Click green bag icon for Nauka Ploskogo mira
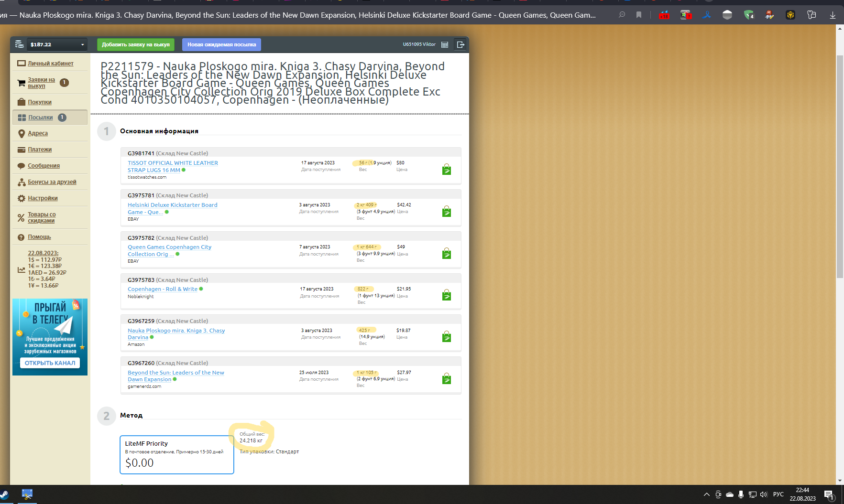The height and width of the screenshot is (504, 844). (x=447, y=336)
